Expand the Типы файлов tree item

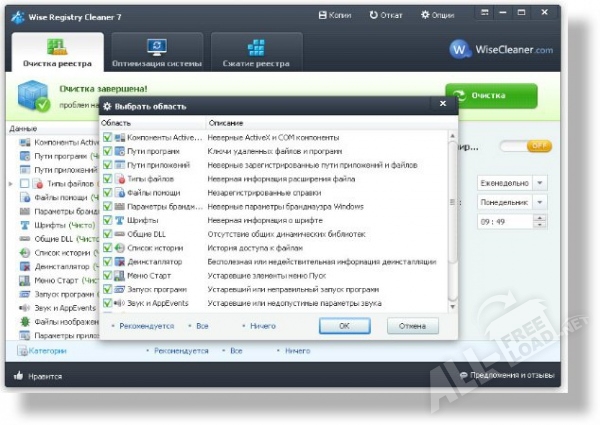click(x=12, y=184)
